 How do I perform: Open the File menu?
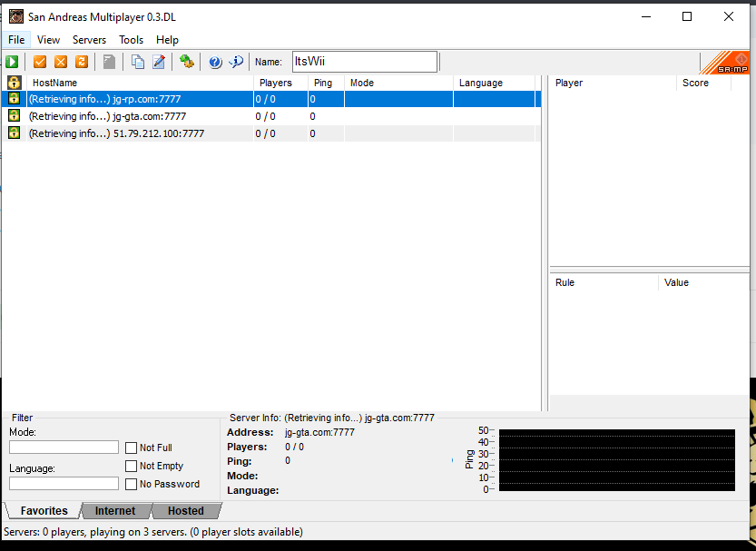click(16, 40)
